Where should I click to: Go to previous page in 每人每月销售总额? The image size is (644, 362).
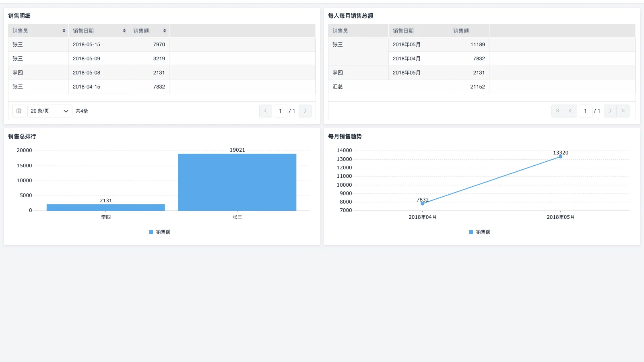click(x=570, y=111)
